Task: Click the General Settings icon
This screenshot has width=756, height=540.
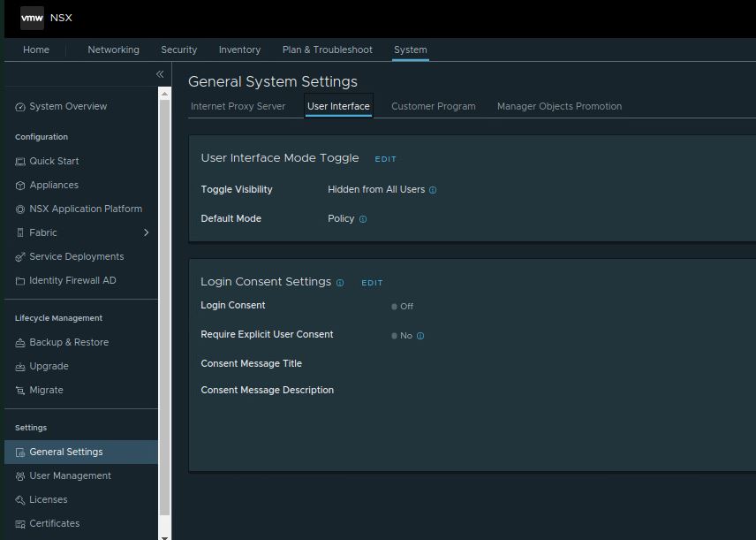Action: point(19,453)
